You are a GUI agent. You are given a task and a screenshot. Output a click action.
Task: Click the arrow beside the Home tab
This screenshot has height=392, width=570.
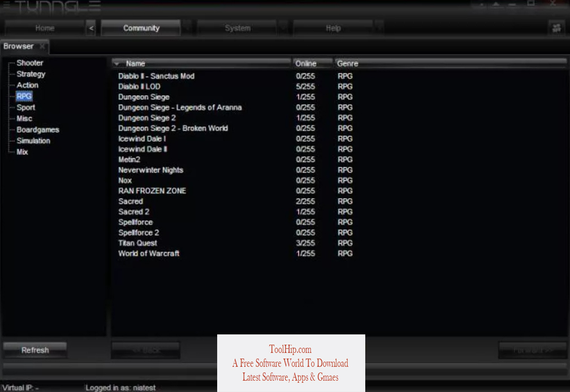click(x=91, y=28)
